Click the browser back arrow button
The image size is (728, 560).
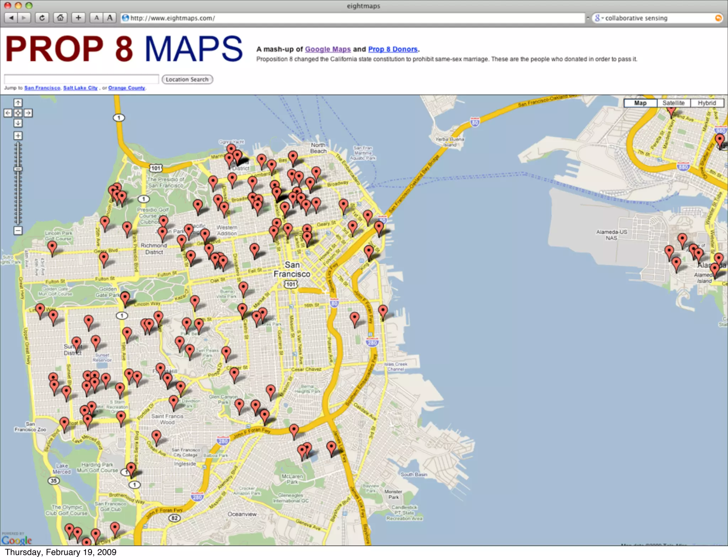pos(11,18)
